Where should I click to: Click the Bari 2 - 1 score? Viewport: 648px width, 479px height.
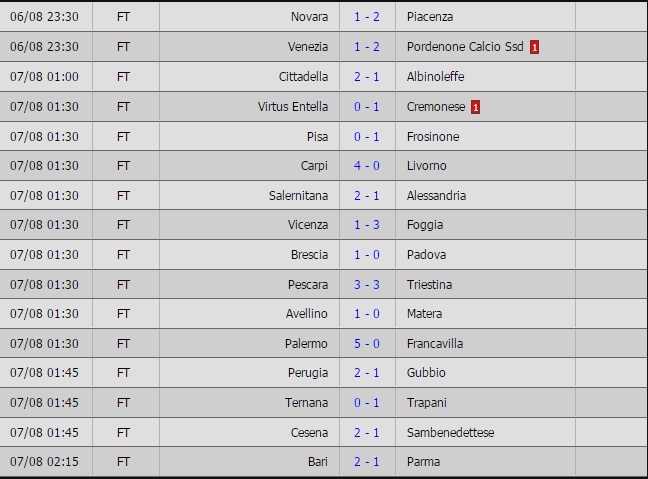368,462
